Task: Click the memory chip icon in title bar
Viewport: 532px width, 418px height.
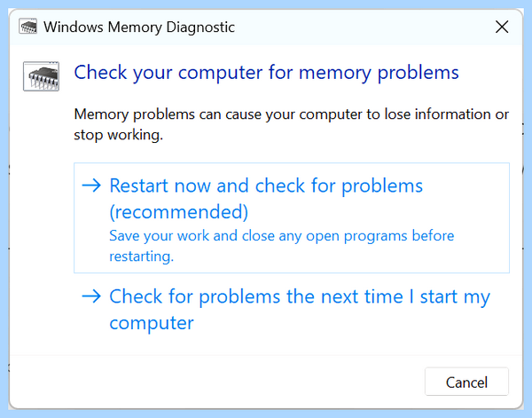Action: coord(27,27)
